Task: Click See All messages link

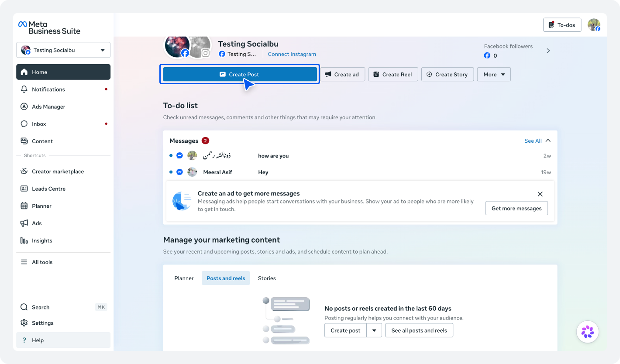Action: point(533,141)
